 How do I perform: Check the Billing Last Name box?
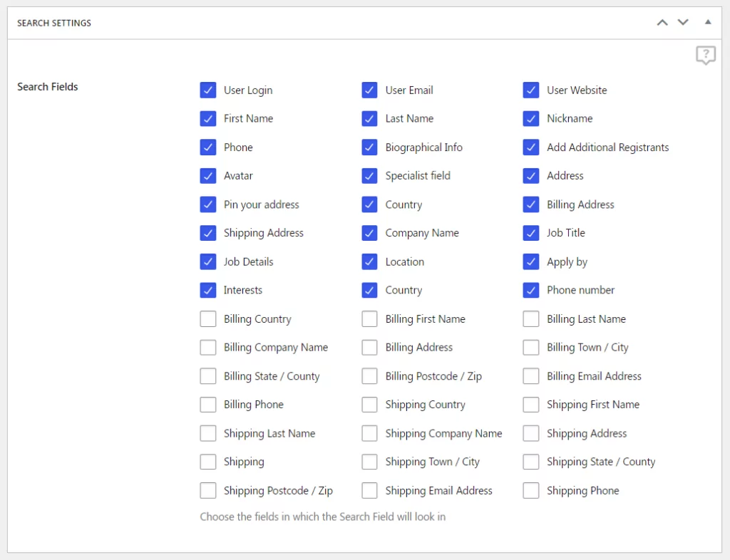tap(531, 319)
